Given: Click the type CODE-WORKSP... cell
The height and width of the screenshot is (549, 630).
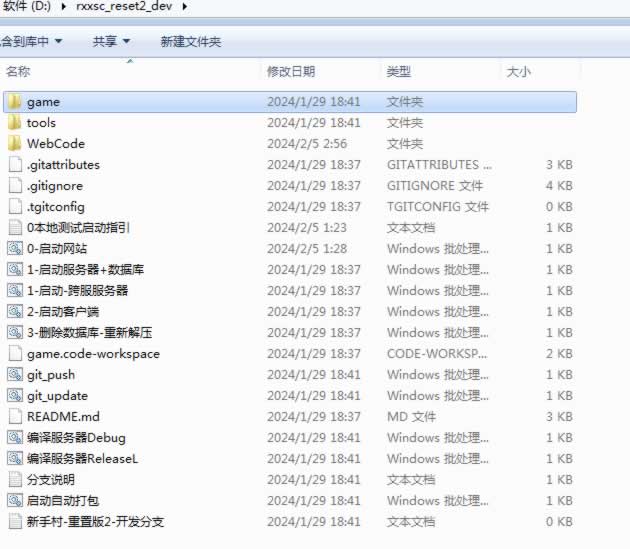Looking at the screenshot, I should point(437,354).
